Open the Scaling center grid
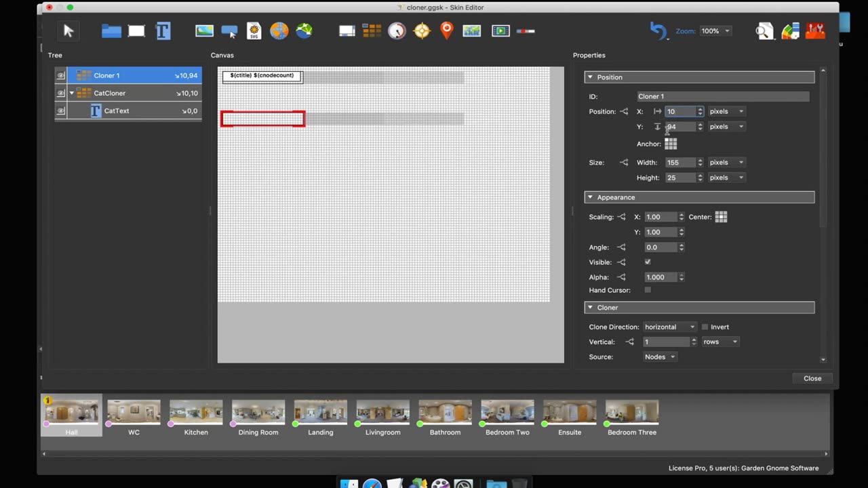Image resolution: width=868 pixels, height=488 pixels. pyautogui.click(x=721, y=217)
